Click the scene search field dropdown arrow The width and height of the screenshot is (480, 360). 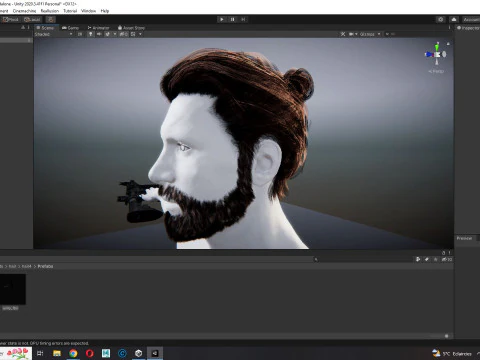[387, 34]
